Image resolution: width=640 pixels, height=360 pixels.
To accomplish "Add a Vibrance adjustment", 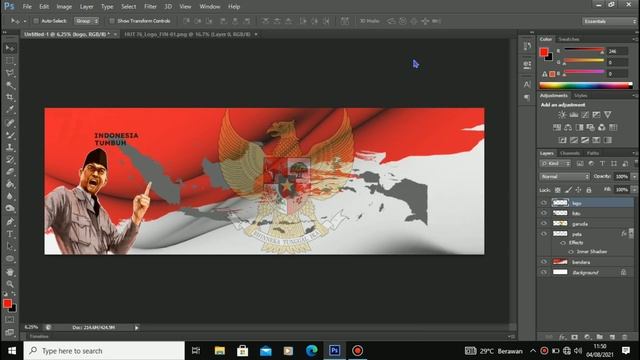I will [608, 115].
